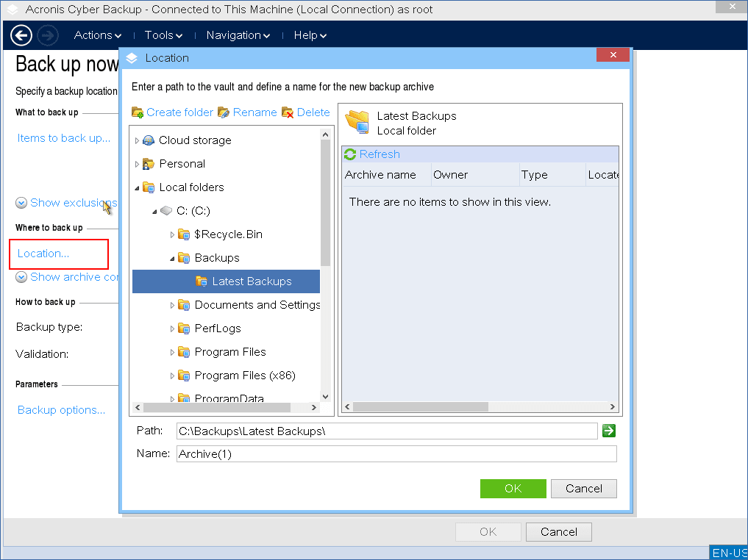Select the C: drive icon in tree
Screen dimensions: 748x560
point(166,211)
